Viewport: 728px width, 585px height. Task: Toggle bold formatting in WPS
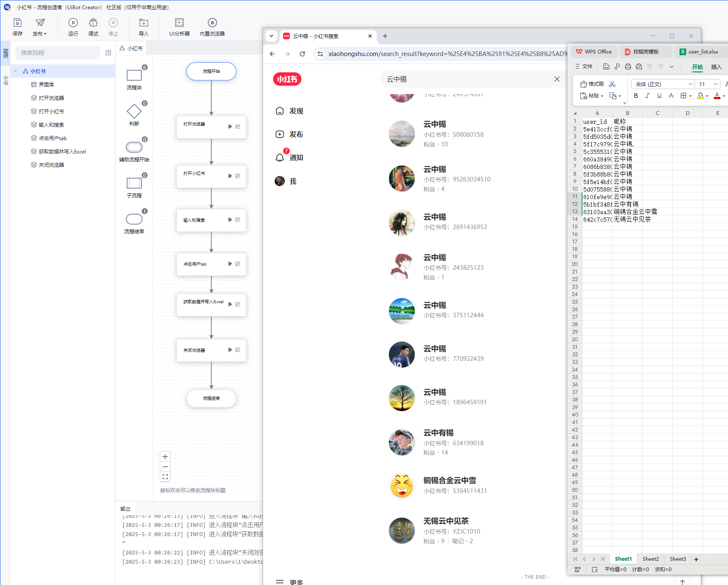(636, 96)
